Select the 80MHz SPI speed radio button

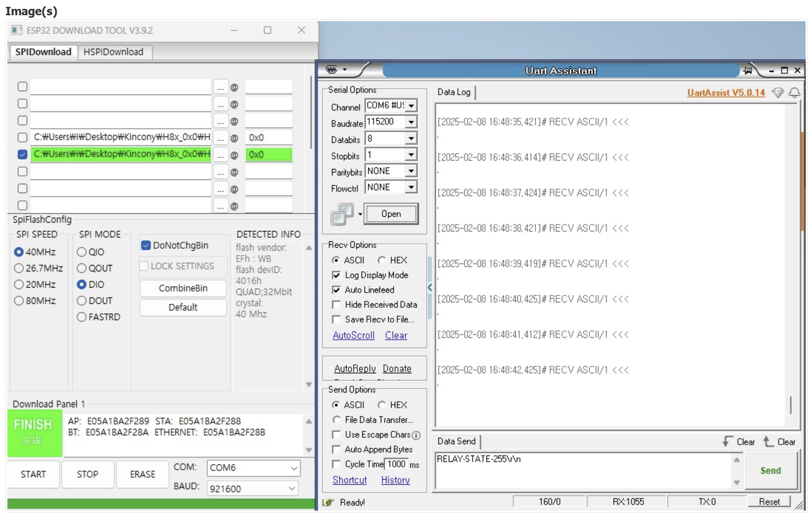[x=19, y=300]
